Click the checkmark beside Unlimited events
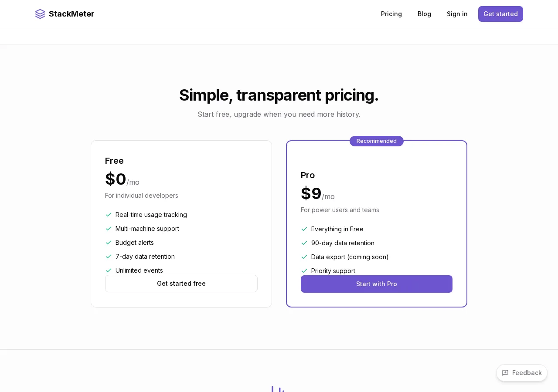The image size is (558, 392). coord(109,270)
